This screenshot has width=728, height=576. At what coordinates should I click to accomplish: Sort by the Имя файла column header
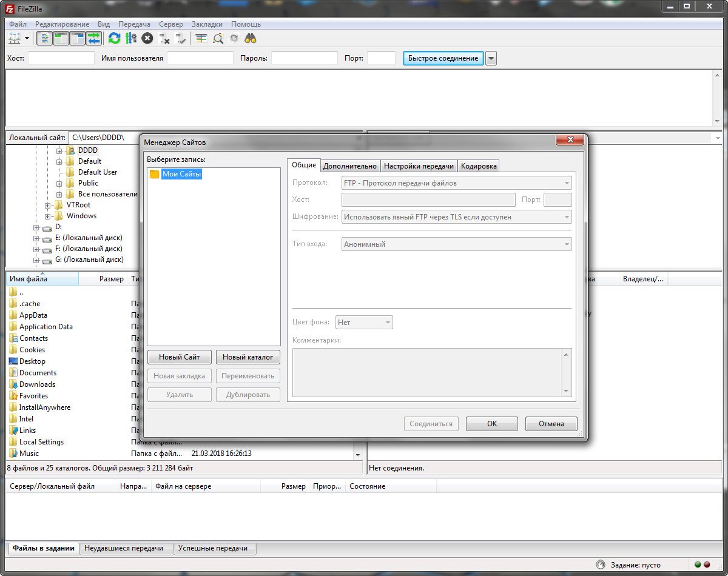point(42,280)
